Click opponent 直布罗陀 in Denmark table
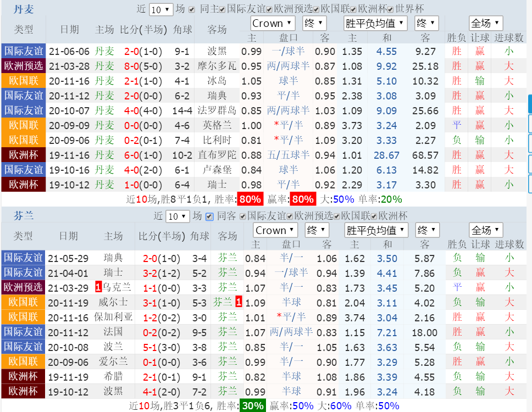The height and width of the screenshot is (412, 532). point(217,155)
